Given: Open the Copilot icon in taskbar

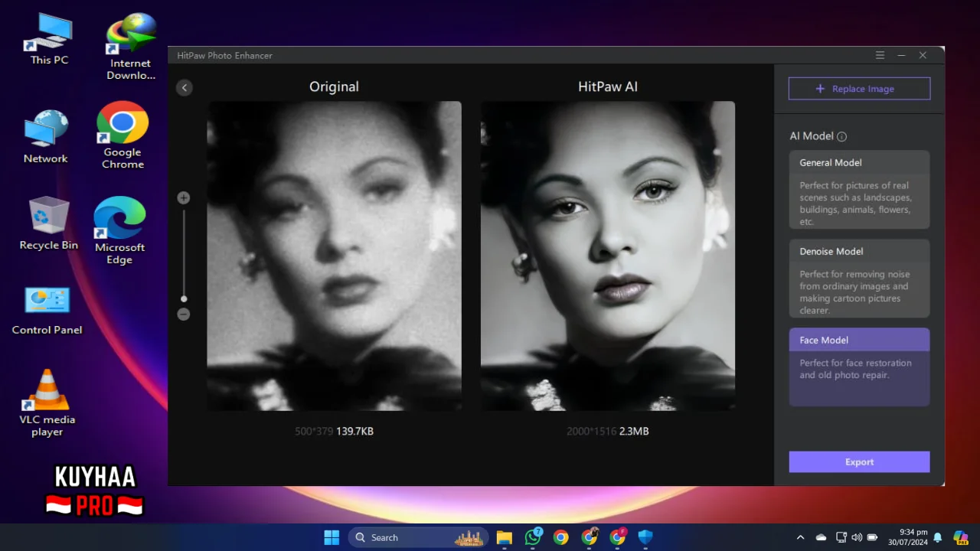Looking at the screenshot, I should [961, 537].
